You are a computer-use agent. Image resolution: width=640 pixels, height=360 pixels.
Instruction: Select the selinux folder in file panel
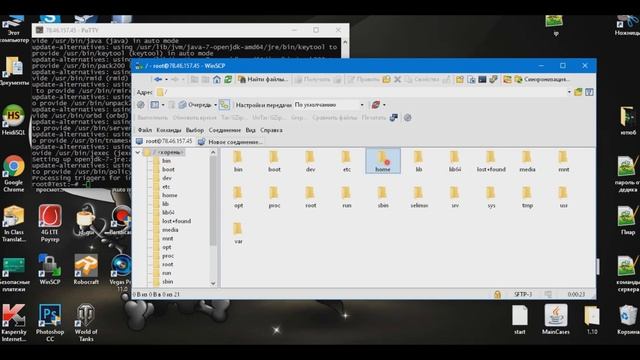419,197
